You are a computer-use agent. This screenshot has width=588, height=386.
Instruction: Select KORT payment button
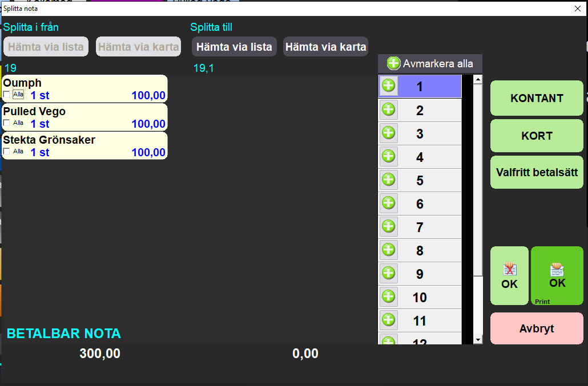click(537, 136)
